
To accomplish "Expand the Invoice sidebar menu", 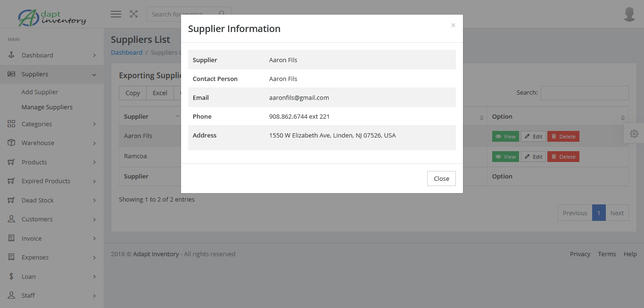I will pyautogui.click(x=52, y=238).
